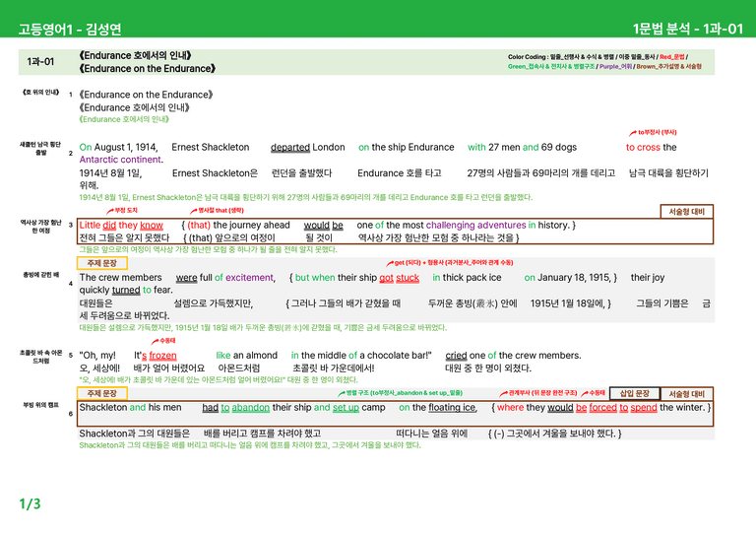
Task: Click the red arrow next to '부정 도치' note
Action: pos(110,211)
